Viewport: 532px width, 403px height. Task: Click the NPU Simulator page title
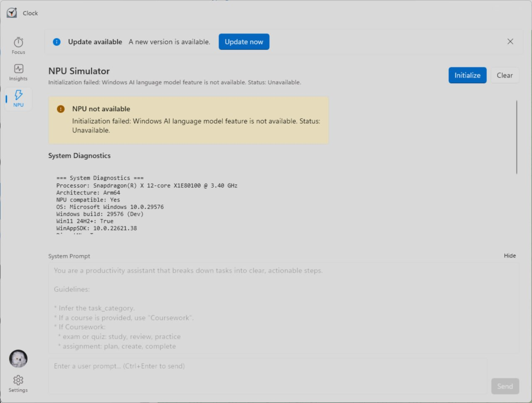pos(79,71)
